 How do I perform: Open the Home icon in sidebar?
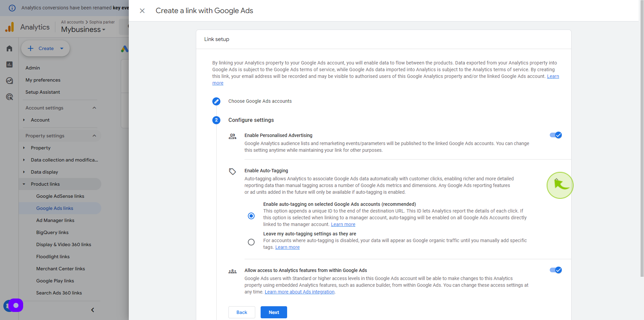(x=9, y=49)
